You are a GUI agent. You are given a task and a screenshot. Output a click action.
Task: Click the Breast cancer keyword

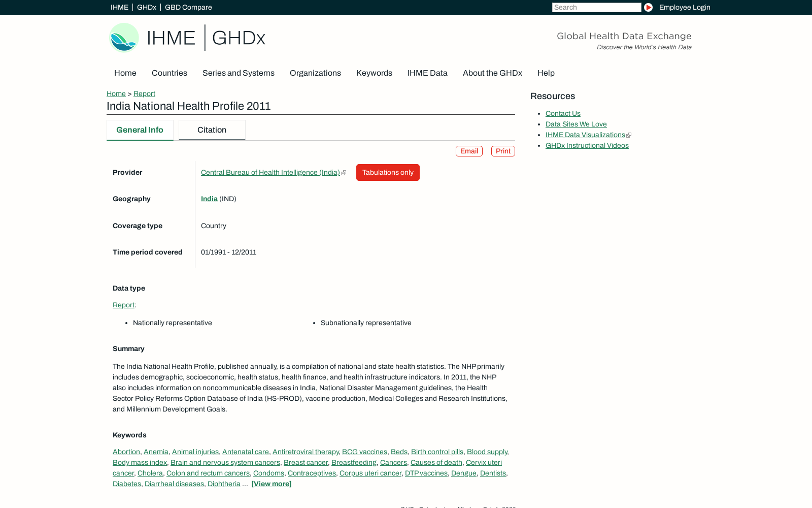coord(306,462)
